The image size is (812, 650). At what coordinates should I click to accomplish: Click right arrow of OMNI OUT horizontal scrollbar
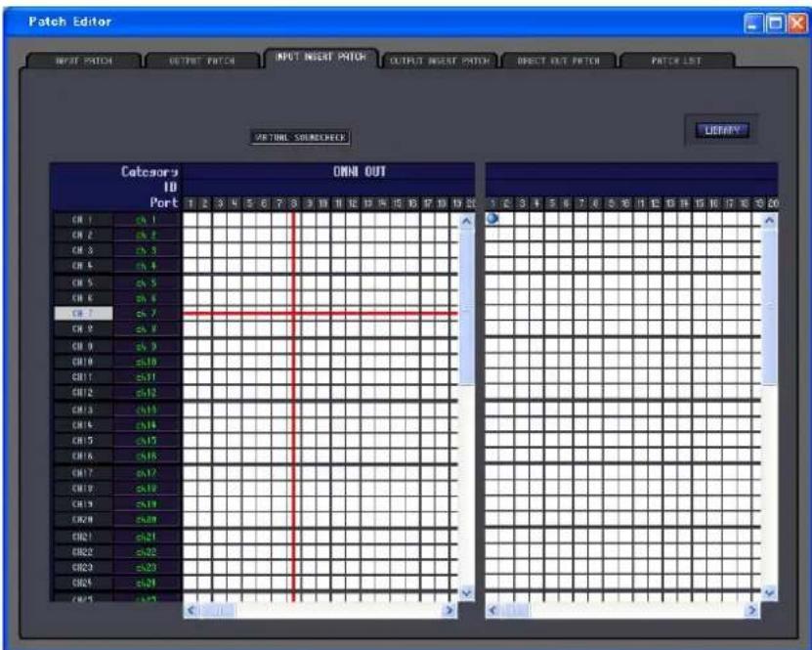pyautogui.click(x=449, y=610)
